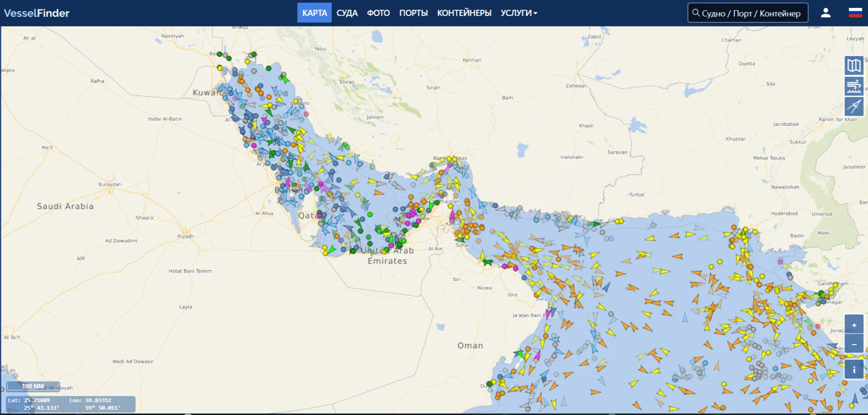Click the Nizwa label in Oman
This screenshot has width=868, height=415.
click(485, 288)
